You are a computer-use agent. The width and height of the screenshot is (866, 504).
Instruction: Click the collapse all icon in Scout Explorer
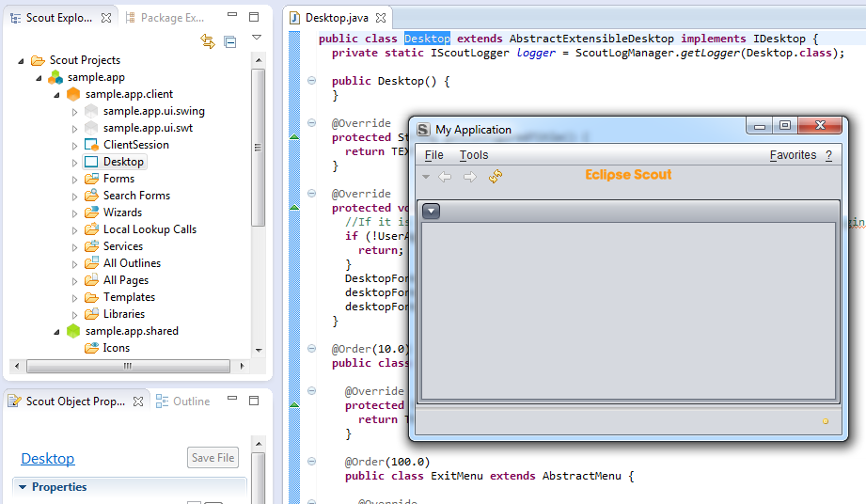(x=230, y=42)
